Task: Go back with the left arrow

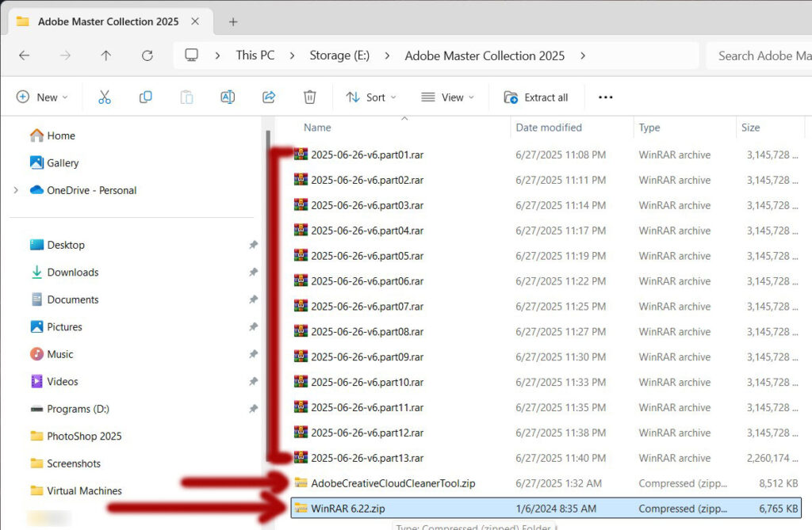Action: 25,55
